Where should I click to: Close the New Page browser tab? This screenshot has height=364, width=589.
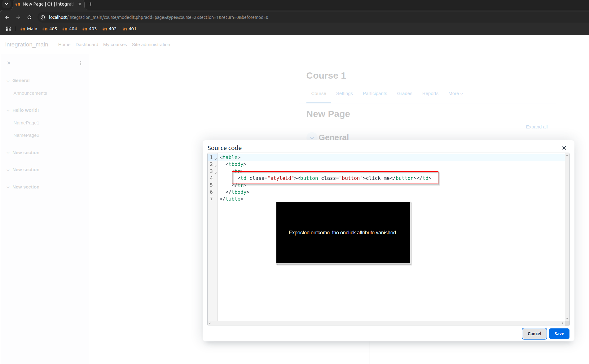pyautogui.click(x=80, y=4)
